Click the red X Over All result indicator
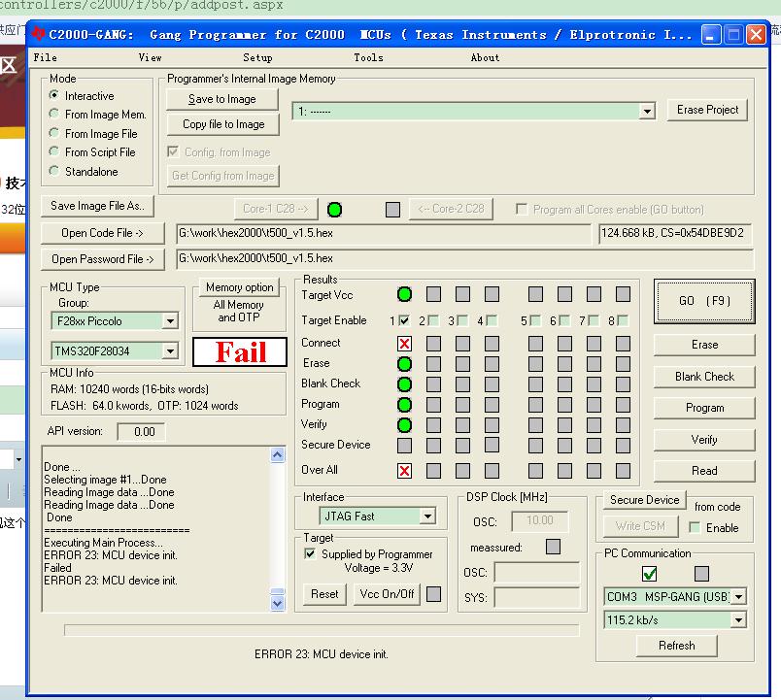The width and height of the screenshot is (781, 700). (404, 471)
